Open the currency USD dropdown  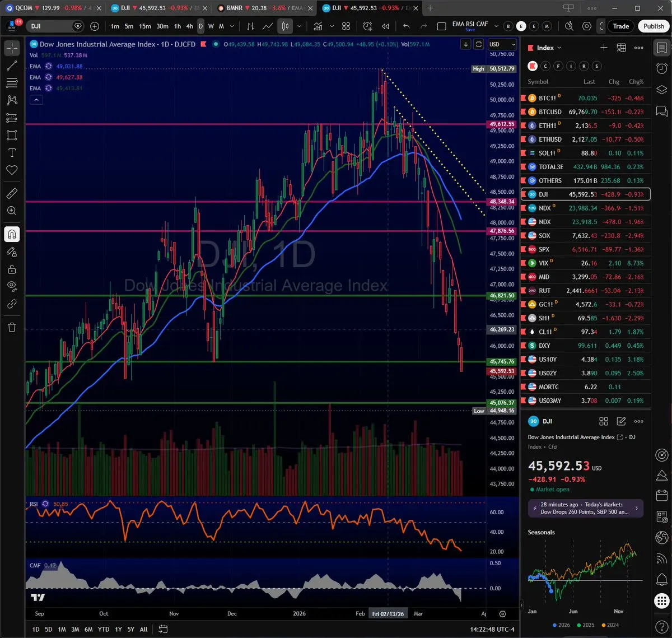click(x=502, y=44)
